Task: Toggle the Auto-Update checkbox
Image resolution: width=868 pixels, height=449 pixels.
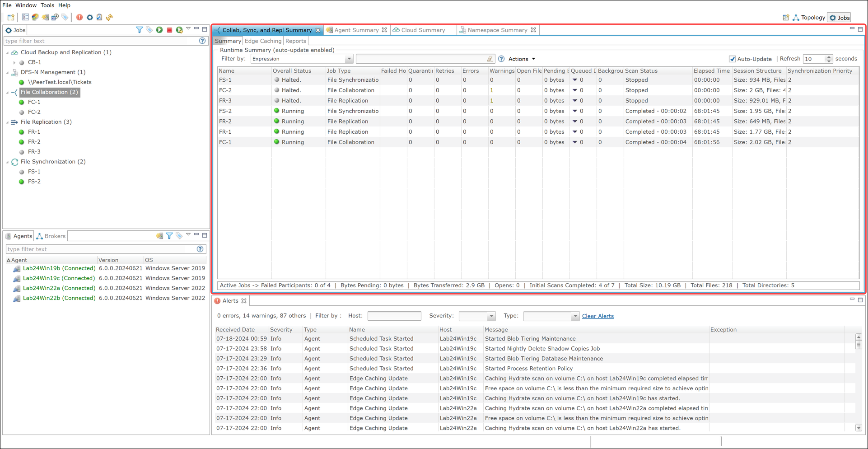Action: 733,59
